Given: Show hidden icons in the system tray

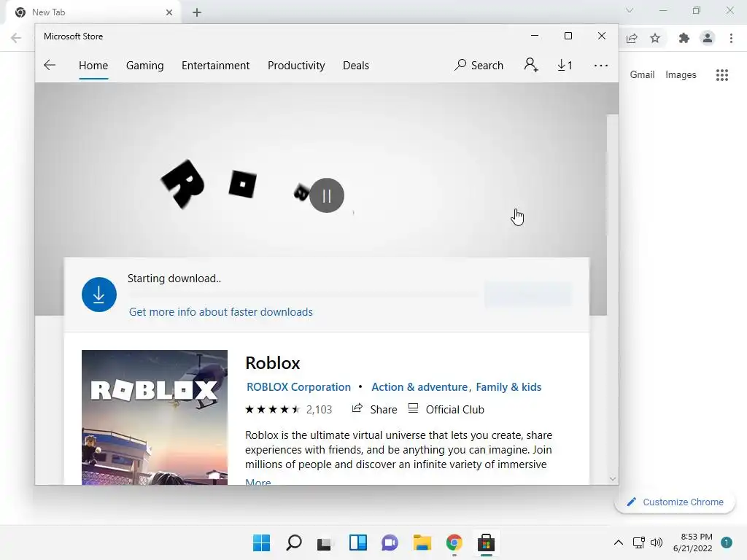Looking at the screenshot, I should (619, 542).
